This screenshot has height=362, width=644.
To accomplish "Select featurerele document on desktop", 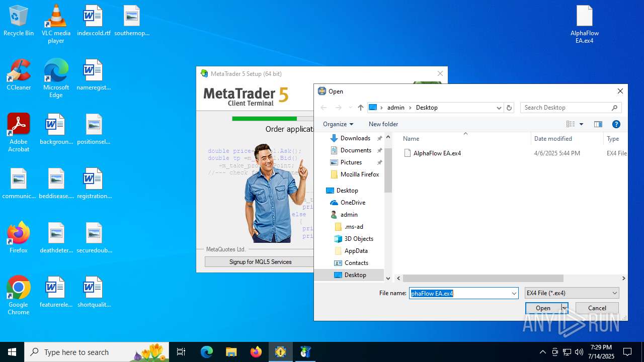I will coord(56,292).
